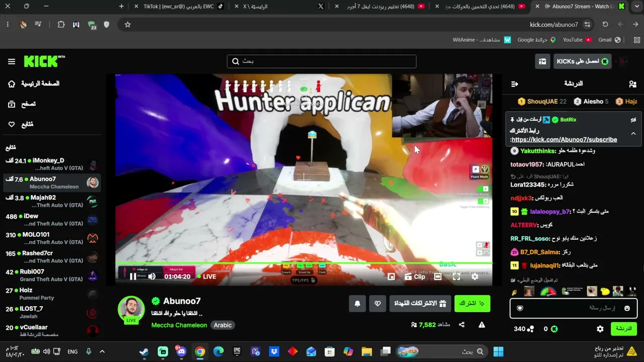Open the Get KICKs button
Image resolution: width=644 pixels, height=362 pixels.
pyautogui.click(x=583, y=61)
